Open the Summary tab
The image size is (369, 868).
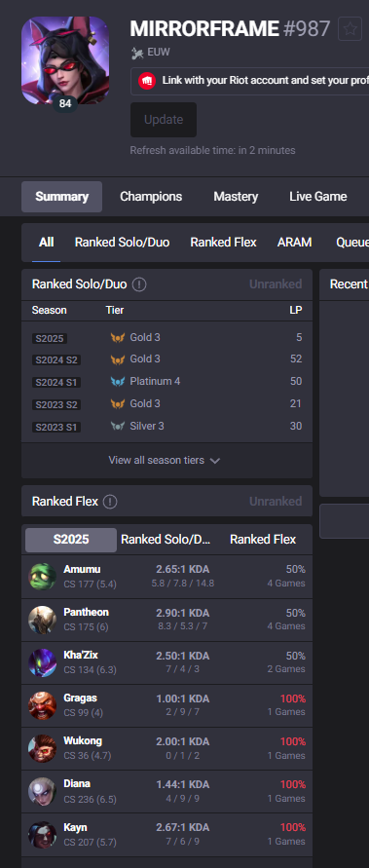62,197
